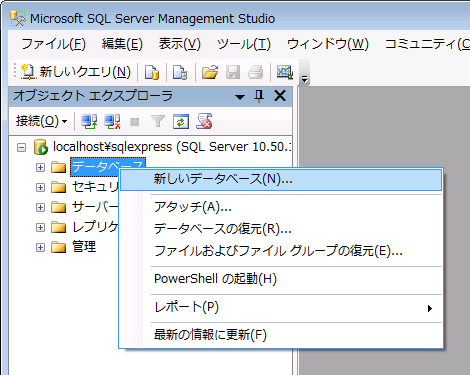Open the 接続(O) dropdown
This screenshot has height=375, width=470.
pos(41,121)
